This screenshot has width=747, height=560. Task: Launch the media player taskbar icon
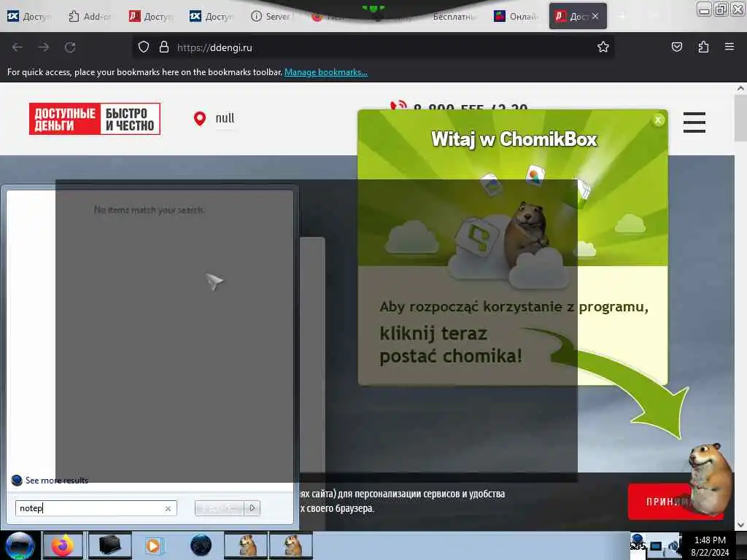coord(153,545)
